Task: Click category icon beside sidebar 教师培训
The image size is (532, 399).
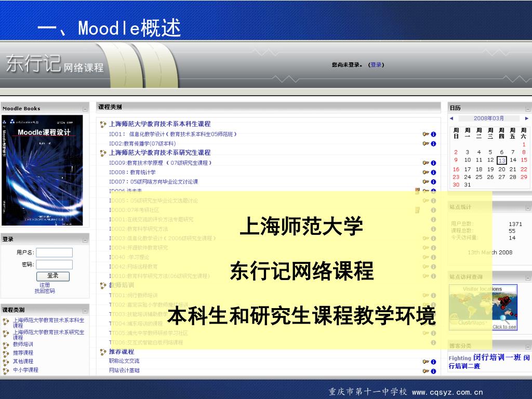Action: (x=6, y=345)
